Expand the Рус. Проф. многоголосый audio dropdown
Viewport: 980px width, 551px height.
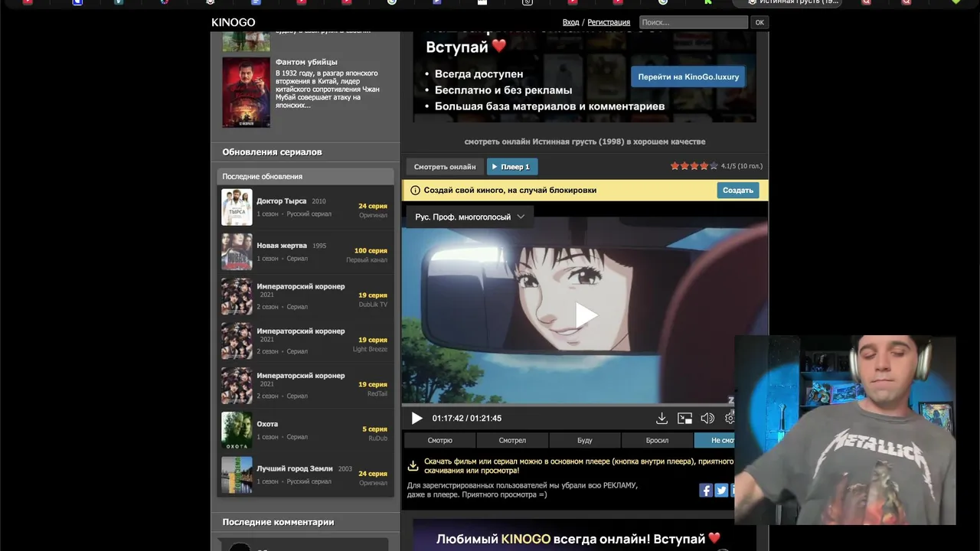470,217
